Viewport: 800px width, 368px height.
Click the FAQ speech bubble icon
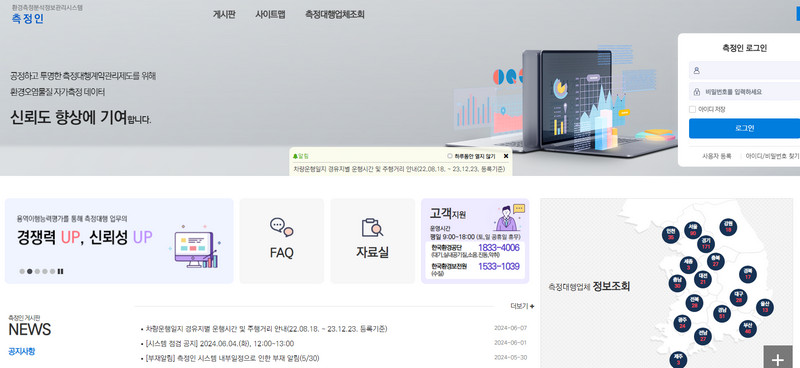point(282,227)
